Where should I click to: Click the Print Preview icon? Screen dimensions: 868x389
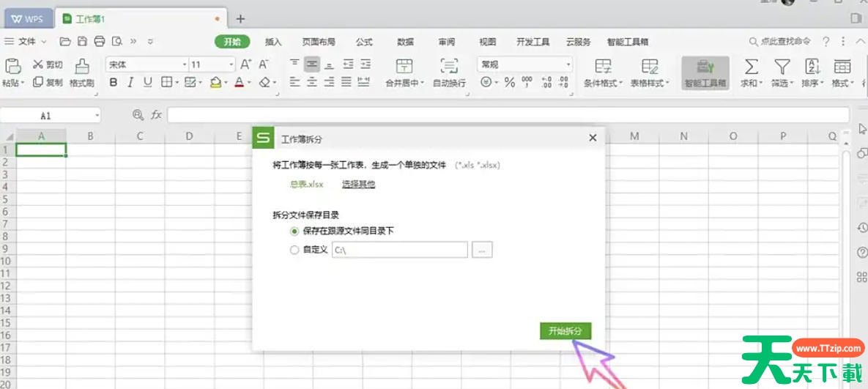pyautogui.click(x=116, y=42)
